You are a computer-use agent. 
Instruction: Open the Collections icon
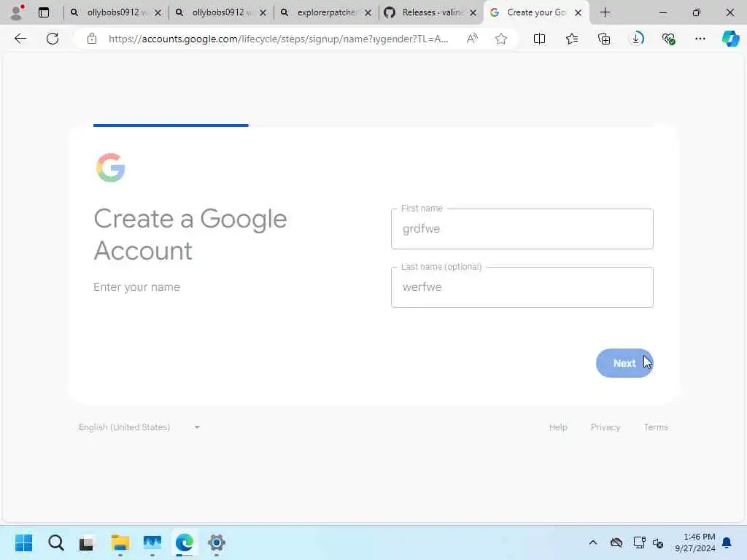(x=604, y=39)
